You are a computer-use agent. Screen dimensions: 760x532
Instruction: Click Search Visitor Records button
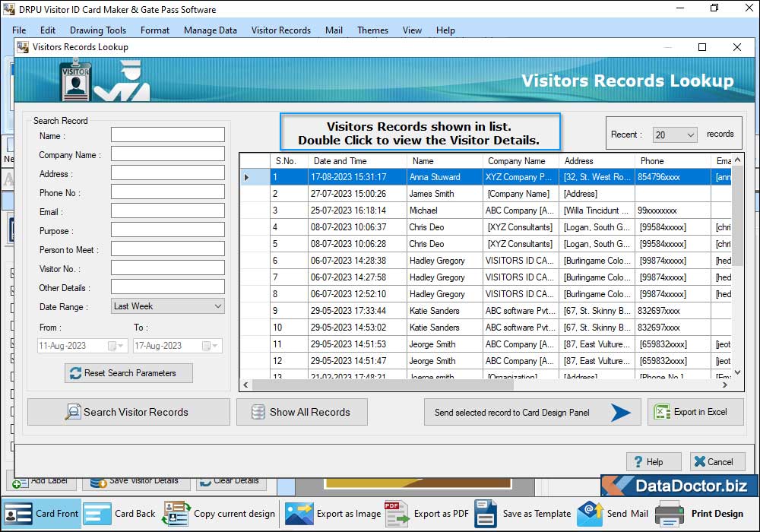[128, 413]
